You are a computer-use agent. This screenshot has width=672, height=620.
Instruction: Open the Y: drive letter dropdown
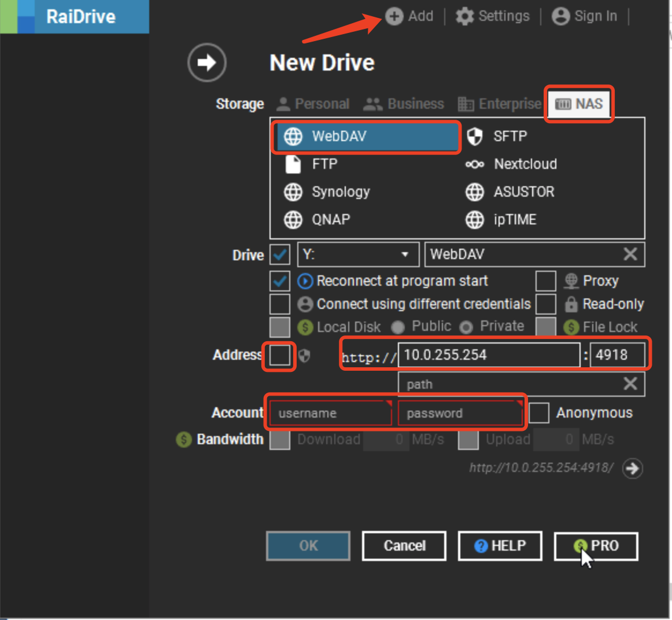pos(359,254)
